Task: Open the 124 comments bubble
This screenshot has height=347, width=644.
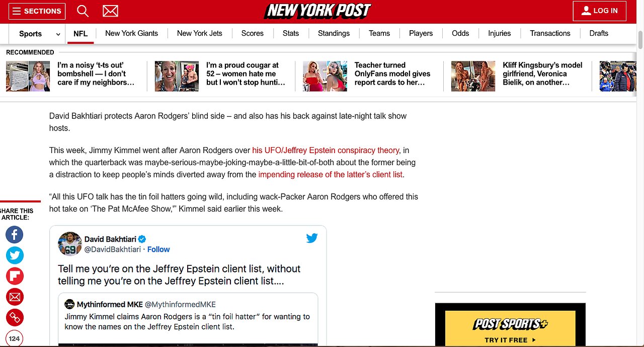Action: [15, 338]
